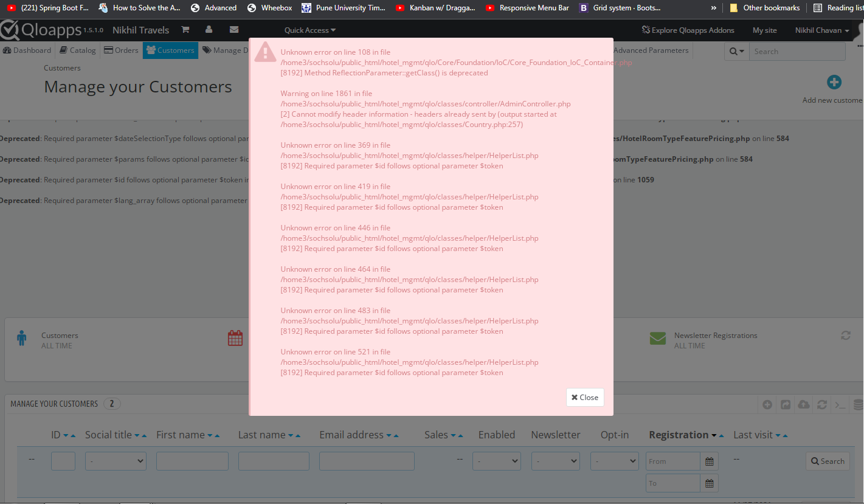This screenshot has height=504, width=864.
Task: Open the Spring Boot bookmark
Action: point(47,8)
